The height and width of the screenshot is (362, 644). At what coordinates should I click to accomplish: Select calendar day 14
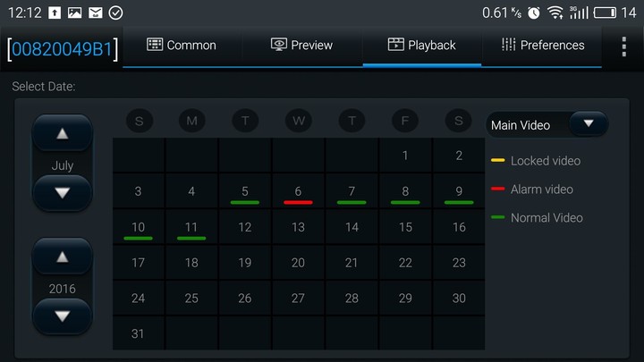point(352,227)
